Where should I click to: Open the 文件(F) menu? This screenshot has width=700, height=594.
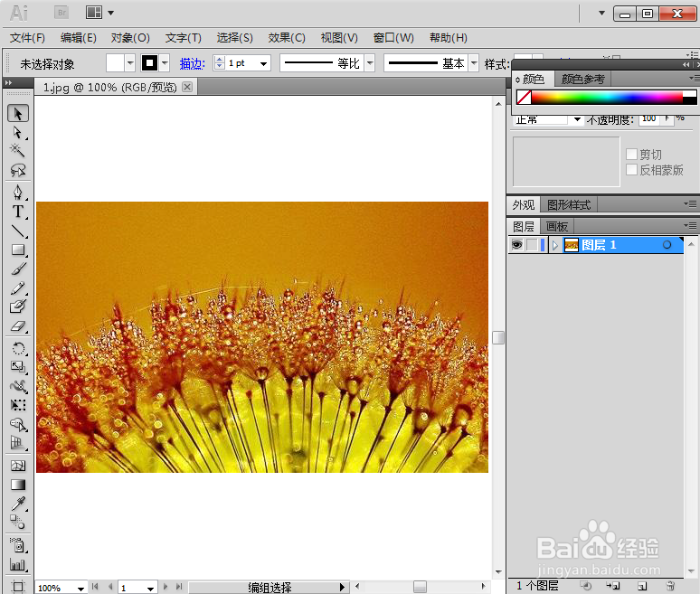(27, 37)
